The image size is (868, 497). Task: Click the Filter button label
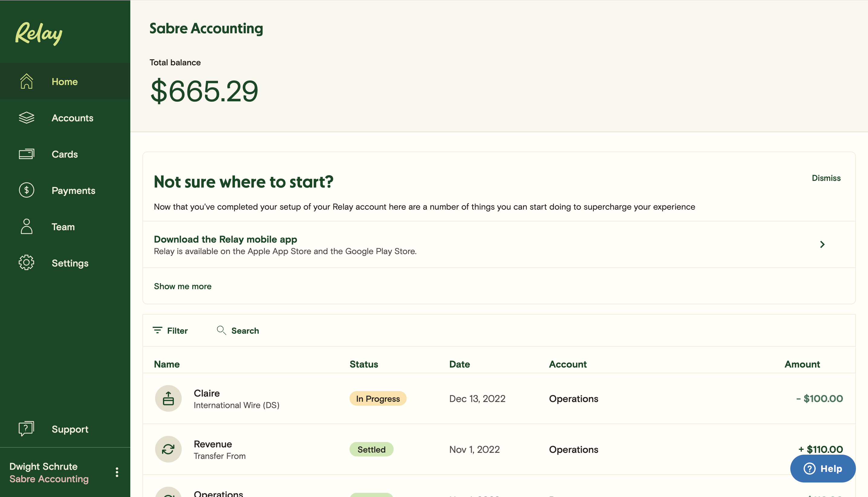pyautogui.click(x=177, y=330)
